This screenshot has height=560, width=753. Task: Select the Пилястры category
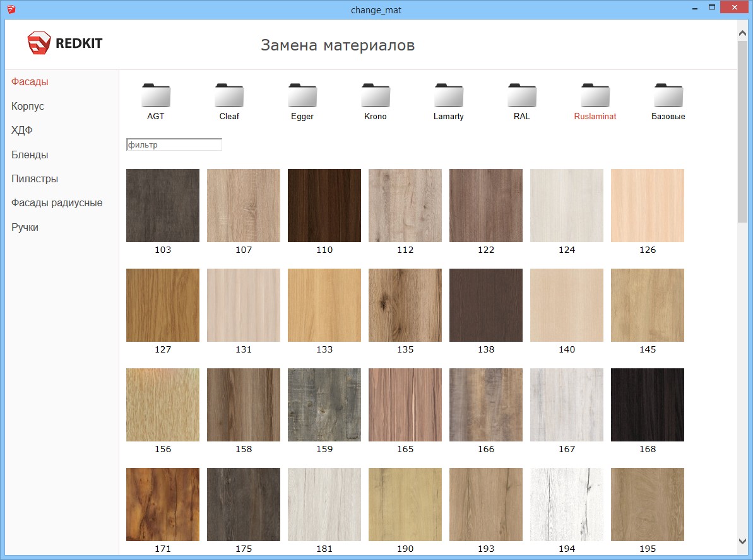(35, 178)
